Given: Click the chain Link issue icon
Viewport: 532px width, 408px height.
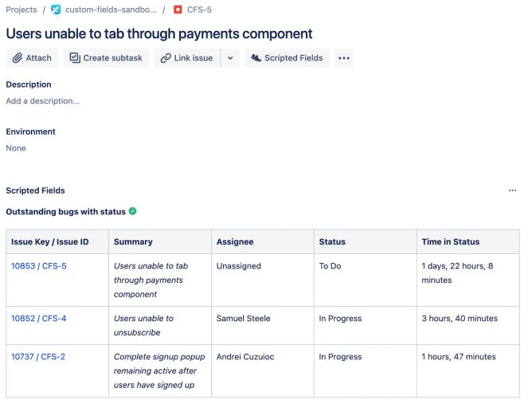Looking at the screenshot, I should (x=166, y=58).
